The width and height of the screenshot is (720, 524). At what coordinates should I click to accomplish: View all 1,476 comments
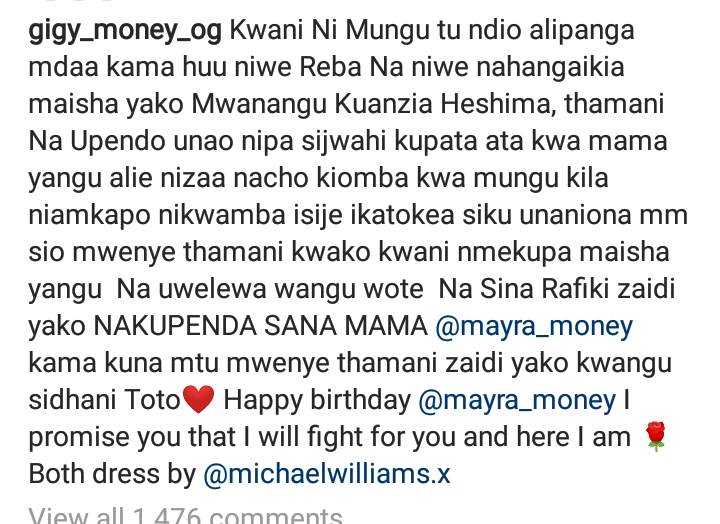coord(186,516)
